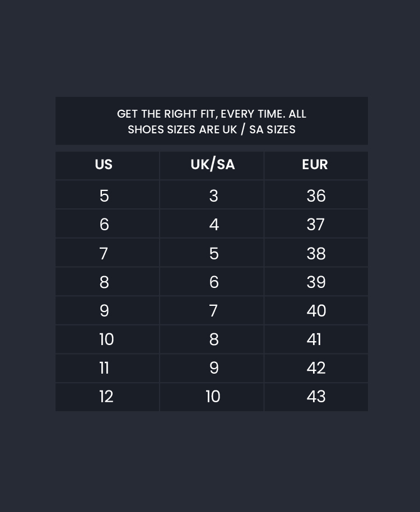
Task: Click the US size 10 cell
Action: click(108, 339)
